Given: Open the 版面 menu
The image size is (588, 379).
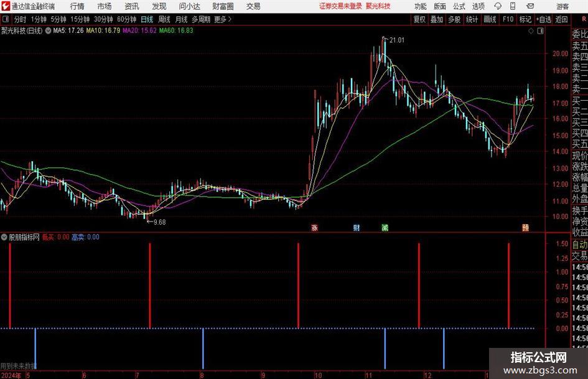Looking at the screenshot, I should [x=440, y=6].
